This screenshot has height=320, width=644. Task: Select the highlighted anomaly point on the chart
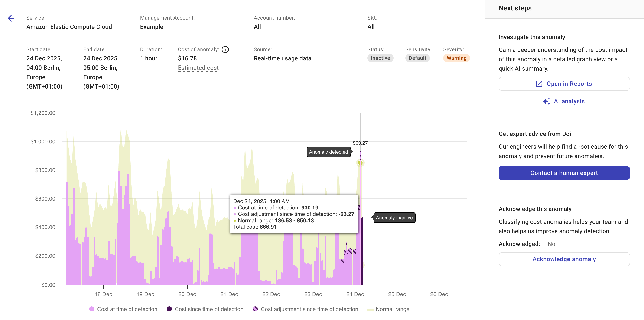pyautogui.click(x=360, y=163)
